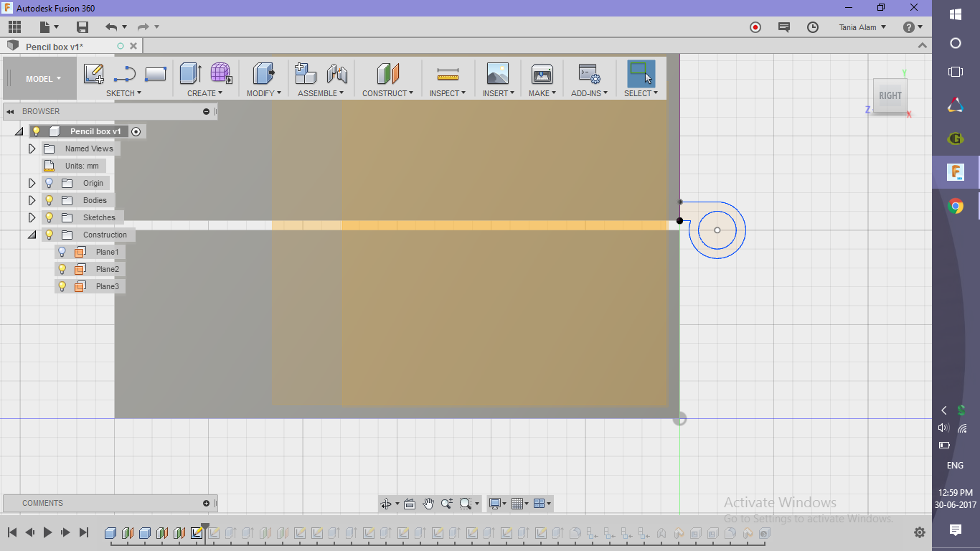Image resolution: width=980 pixels, height=551 pixels.
Task: Expand the Sketches folder
Action: coord(32,217)
